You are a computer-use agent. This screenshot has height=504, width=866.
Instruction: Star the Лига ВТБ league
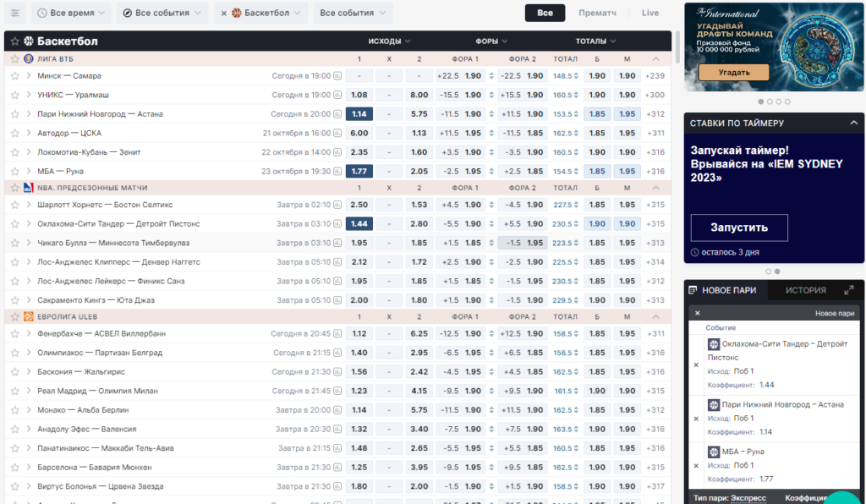click(x=15, y=59)
